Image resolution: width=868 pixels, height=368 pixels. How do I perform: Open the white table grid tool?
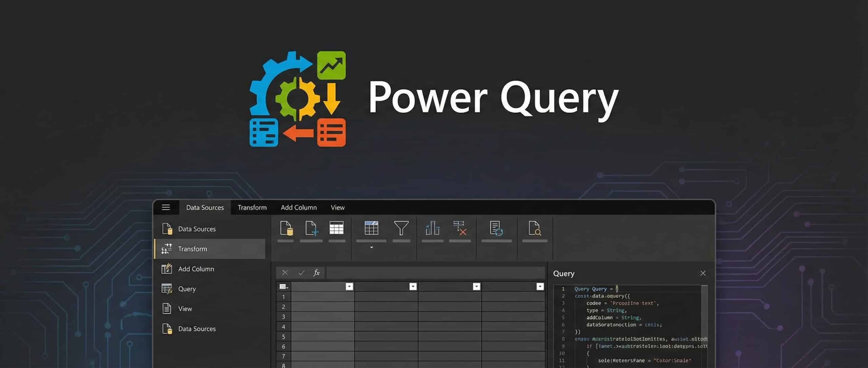337,229
